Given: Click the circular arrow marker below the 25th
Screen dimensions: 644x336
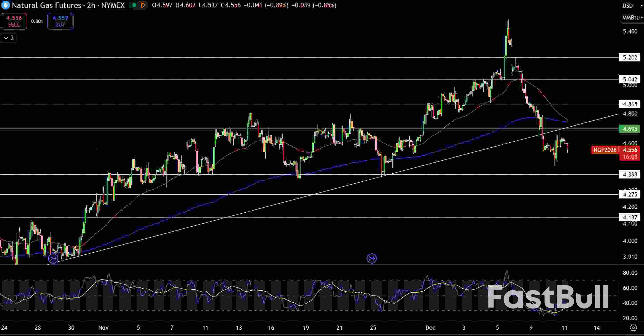Looking at the screenshot, I should [372, 258].
